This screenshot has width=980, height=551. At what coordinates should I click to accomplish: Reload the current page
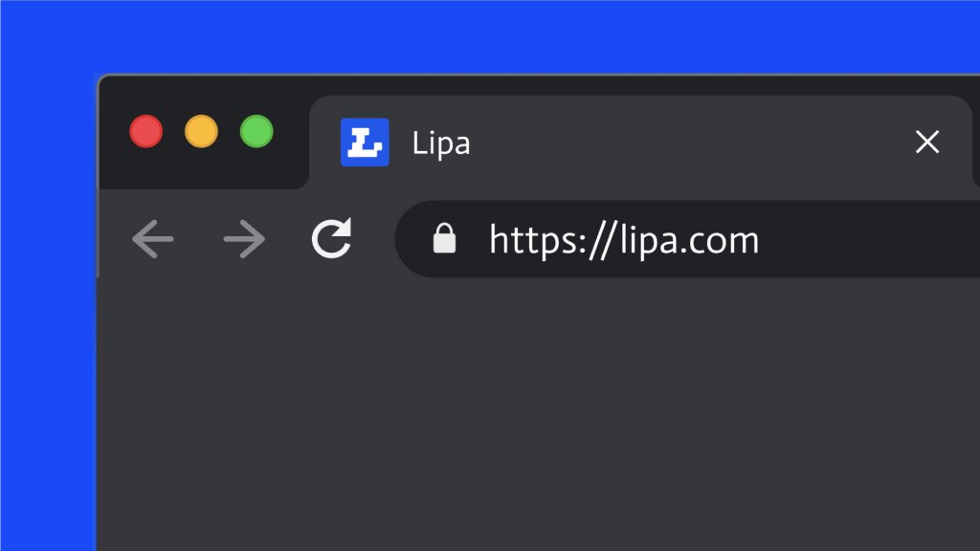point(332,239)
